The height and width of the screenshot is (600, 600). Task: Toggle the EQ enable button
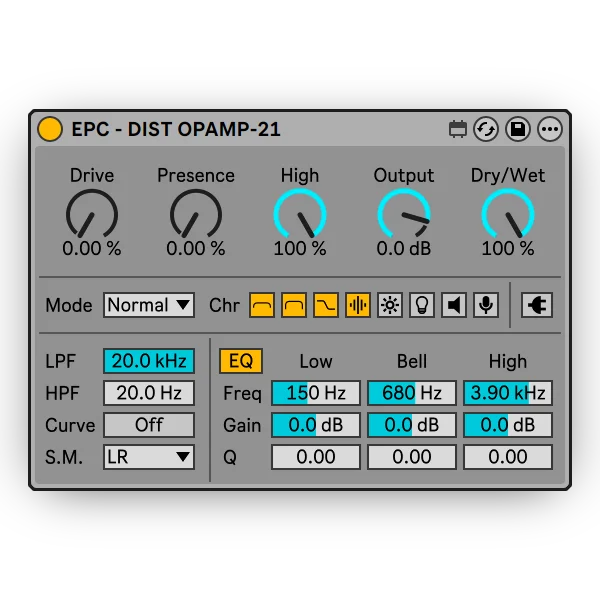tap(241, 360)
